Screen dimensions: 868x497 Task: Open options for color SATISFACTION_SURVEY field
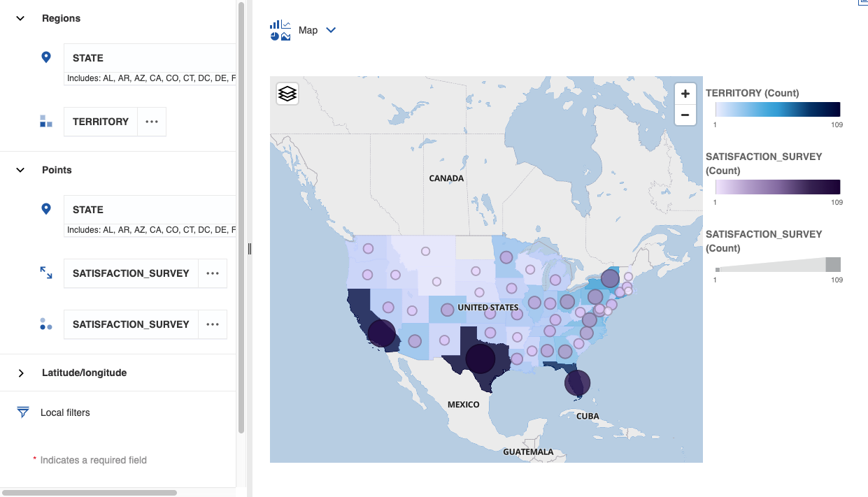click(x=213, y=324)
